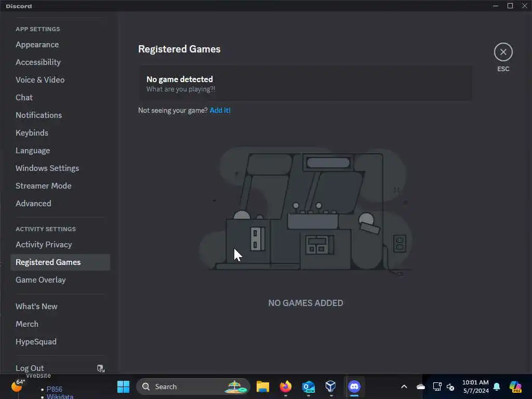Open the Windows Start menu

click(x=123, y=387)
